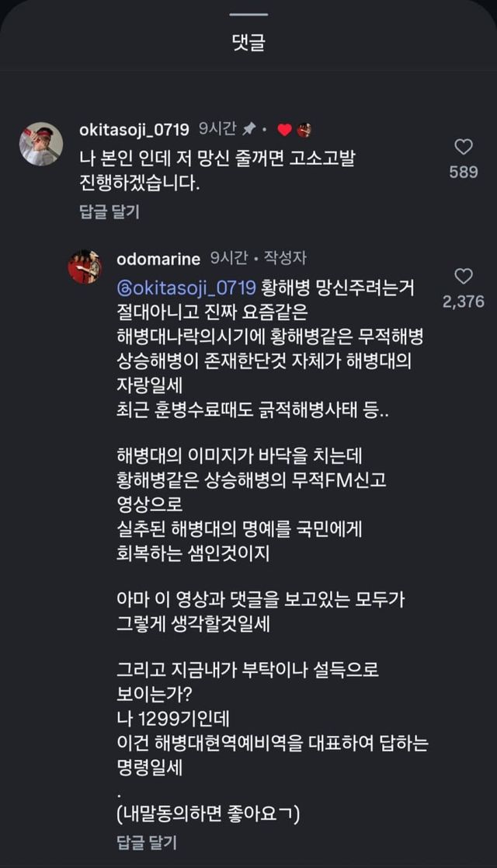This screenshot has height=868, width=497.
Task: Tap the 589 like count
Action: tap(464, 172)
